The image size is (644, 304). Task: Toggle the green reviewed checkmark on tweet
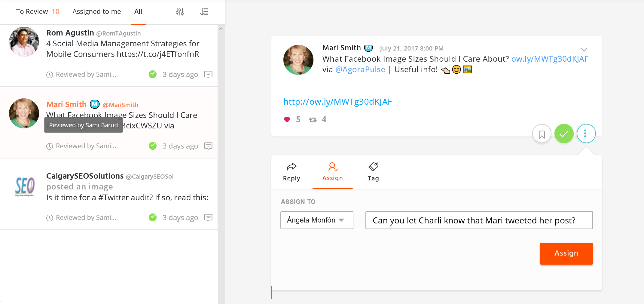[564, 134]
